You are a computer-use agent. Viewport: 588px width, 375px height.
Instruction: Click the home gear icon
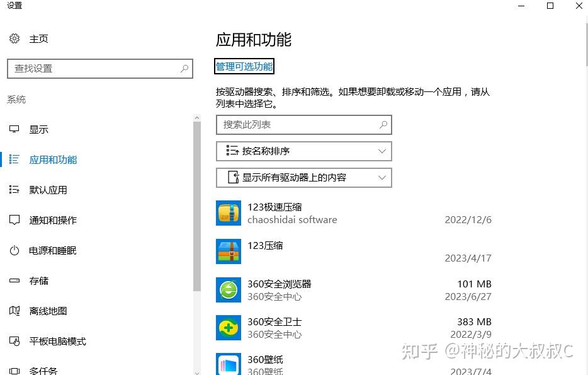pyautogui.click(x=14, y=38)
